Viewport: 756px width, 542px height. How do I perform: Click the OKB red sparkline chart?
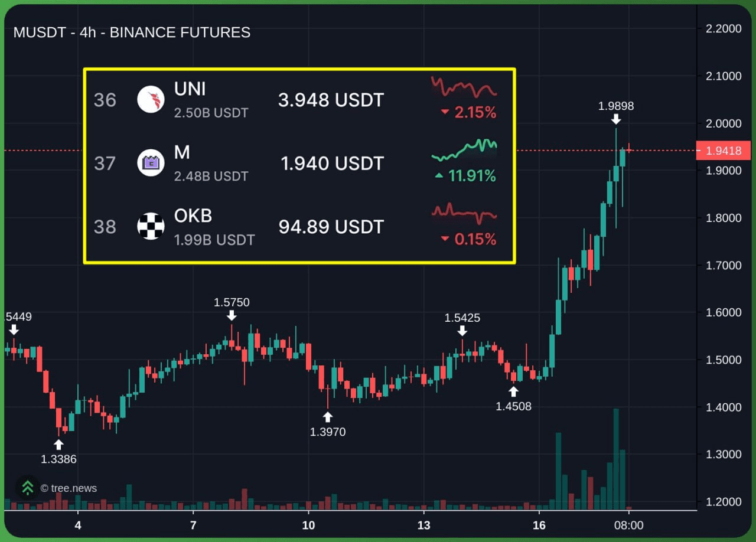click(464, 214)
